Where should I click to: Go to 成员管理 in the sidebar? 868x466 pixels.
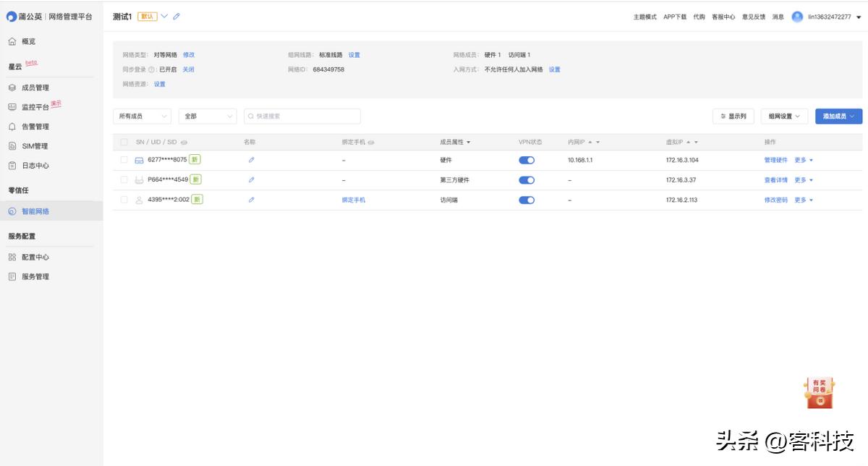tap(35, 88)
